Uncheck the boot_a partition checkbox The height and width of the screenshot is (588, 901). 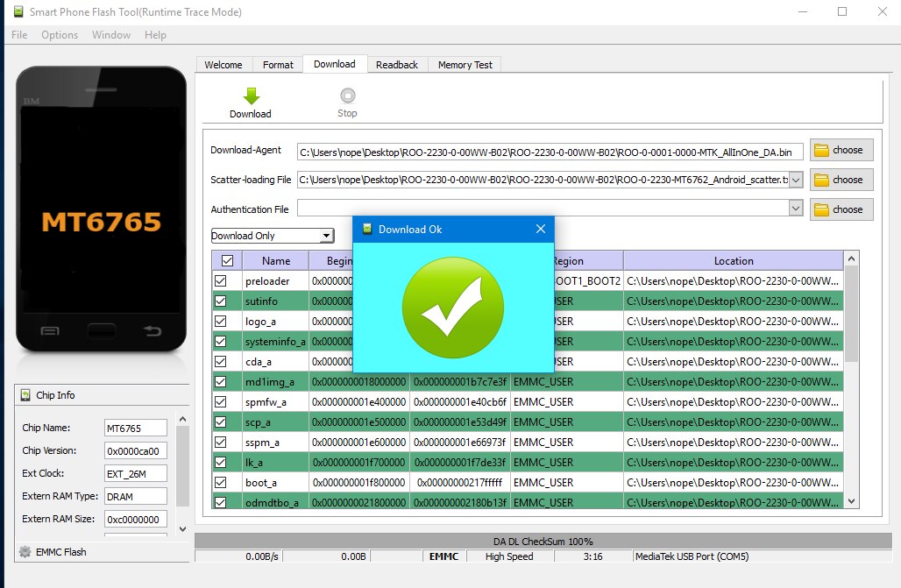pos(221,482)
